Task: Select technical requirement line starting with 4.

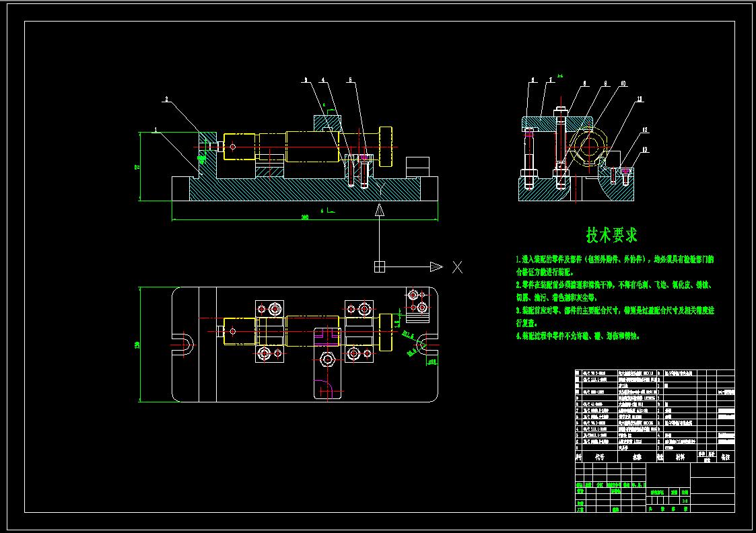Action: coord(578,336)
